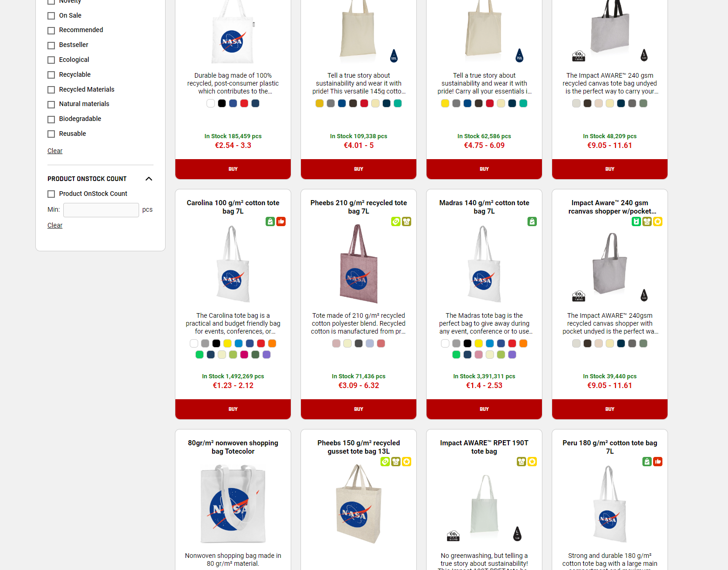Choose the purple swatch on Carolina tote bag
The width and height of the screenshot is (728, 570).
tap(267, 355)
